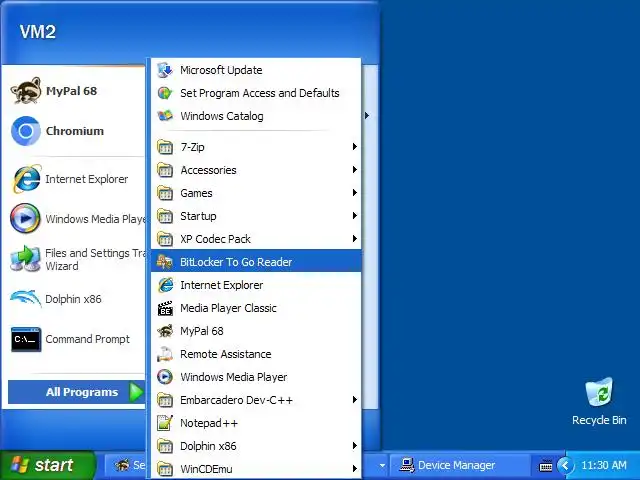The width and height of the screenshot is (640, 480).
Task: Choose the BitLocker To Go Reader entry
Action: pos(256,262)
